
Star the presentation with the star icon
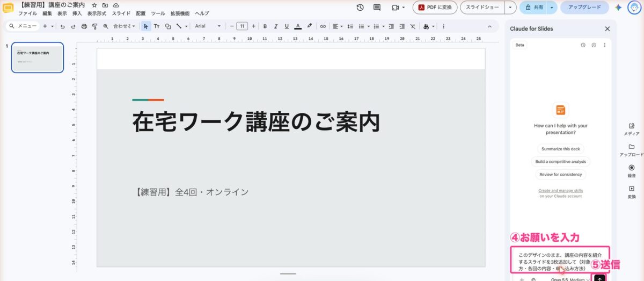click(x=94, y=5)
